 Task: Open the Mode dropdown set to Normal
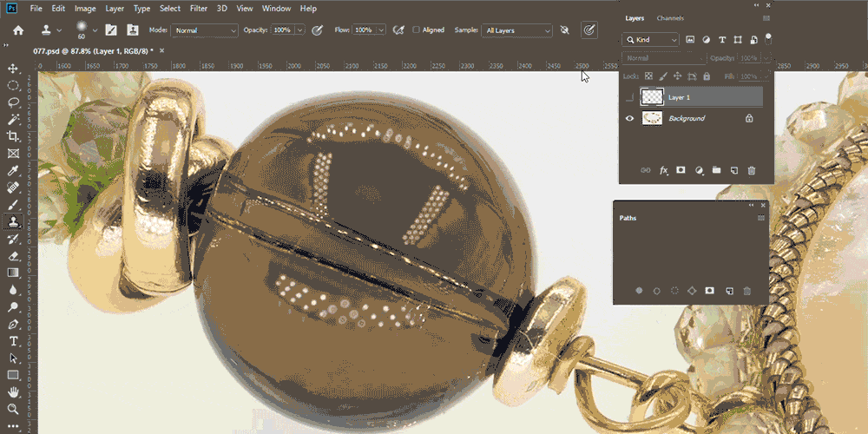coord(204,30)
